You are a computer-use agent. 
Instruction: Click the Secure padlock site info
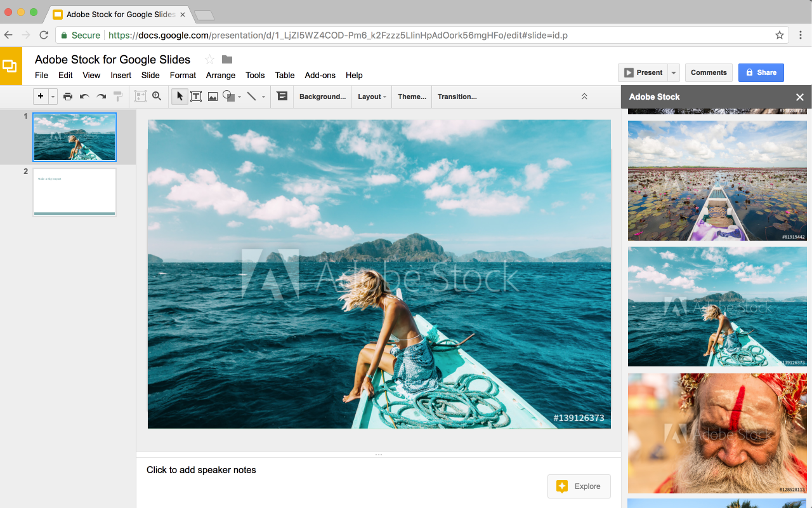click(x=81, y=35)
